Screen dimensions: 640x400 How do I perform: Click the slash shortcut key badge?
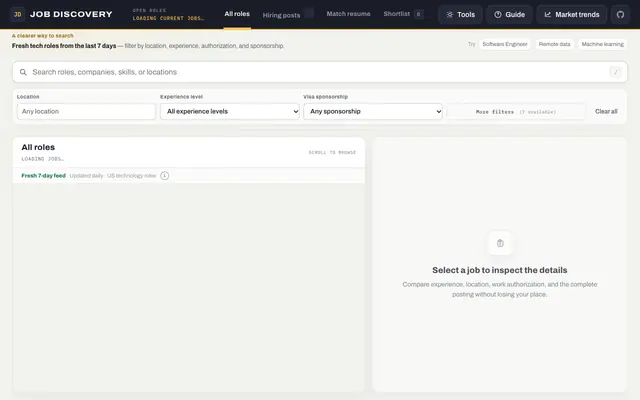(616, 72)
